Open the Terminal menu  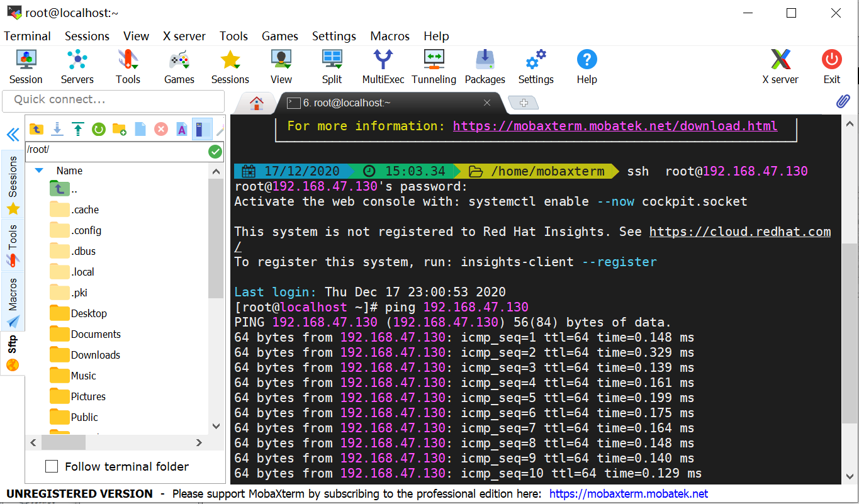(x=28, y=36)
